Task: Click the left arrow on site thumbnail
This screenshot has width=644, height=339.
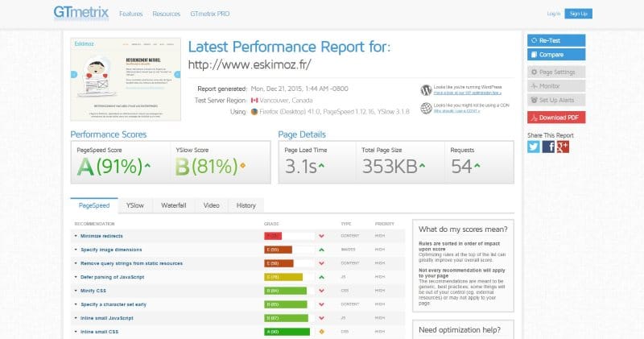Action: (x=74, y=74)
